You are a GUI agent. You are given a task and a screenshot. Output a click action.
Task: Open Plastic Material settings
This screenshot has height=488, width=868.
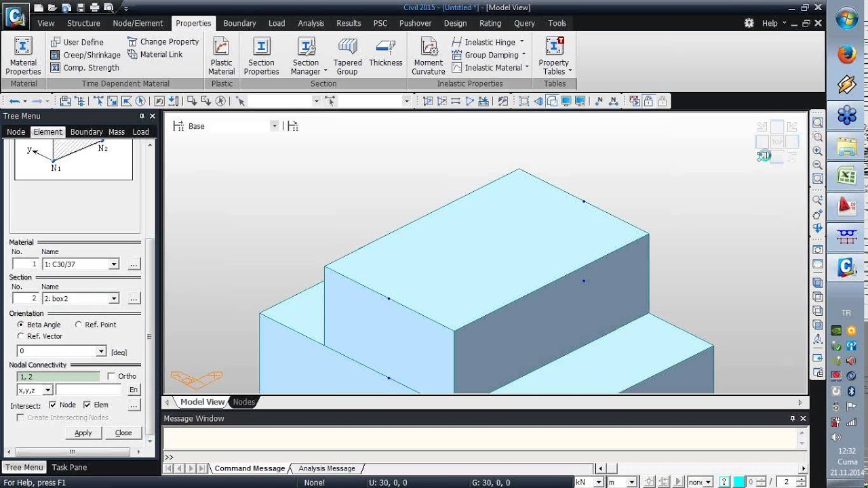[221, 56]
